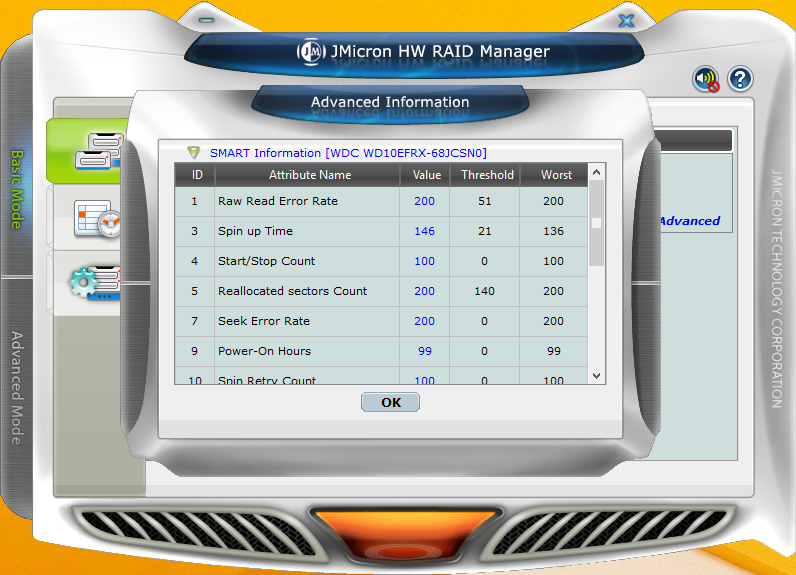Click the Threshold column header
The width and height of the screenshot is (796, 575).
pos(485,175)
